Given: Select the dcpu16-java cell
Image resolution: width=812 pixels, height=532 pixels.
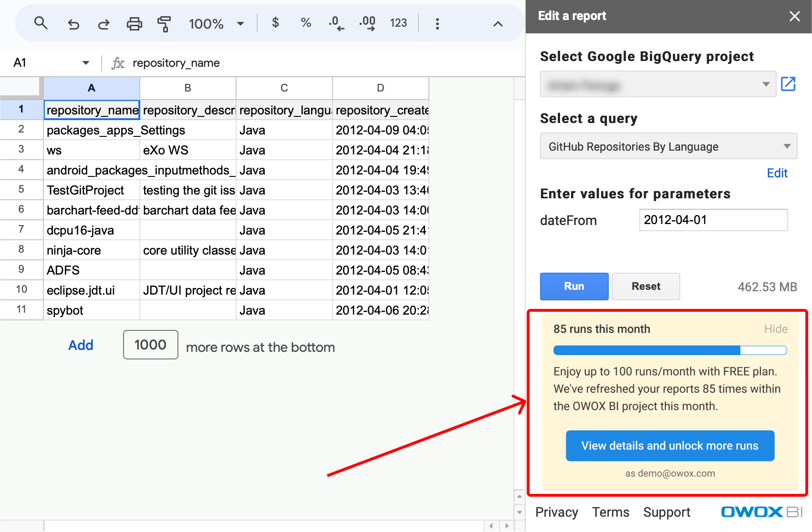Looking at the screenshot, I should [92, 230].
